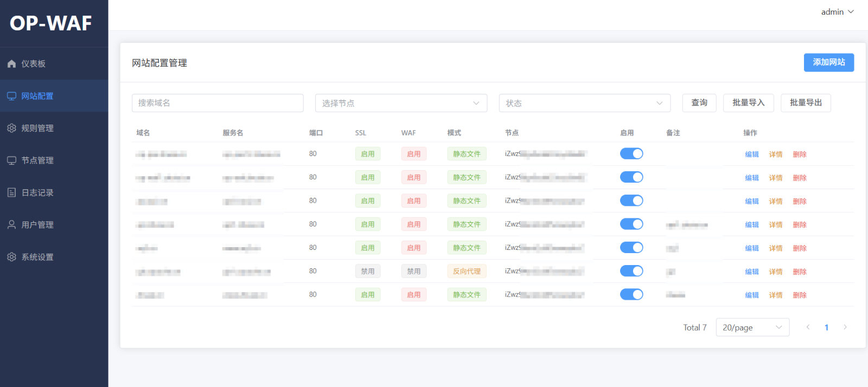Click the 系统设置 gear icon

pyautogui.click(x=11, y=257)
